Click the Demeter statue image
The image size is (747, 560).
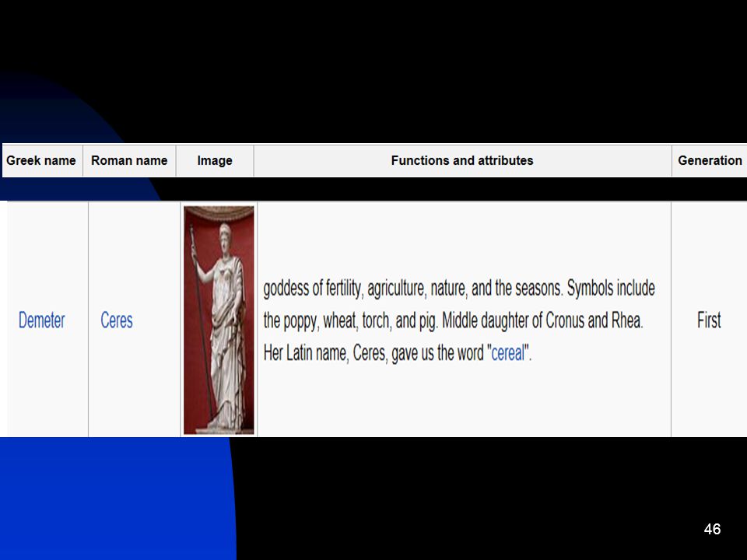219,320
